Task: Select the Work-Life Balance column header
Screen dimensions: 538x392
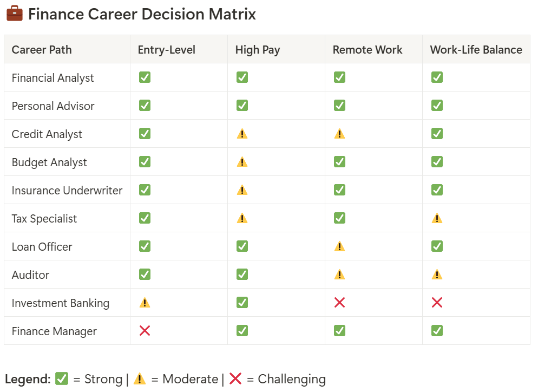Action: (x=476, y=50)
